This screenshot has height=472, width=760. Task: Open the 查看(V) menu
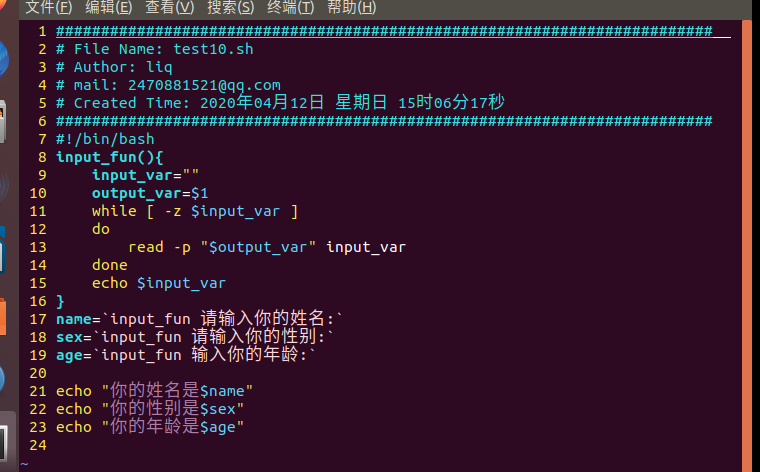(x=170, y=8)
